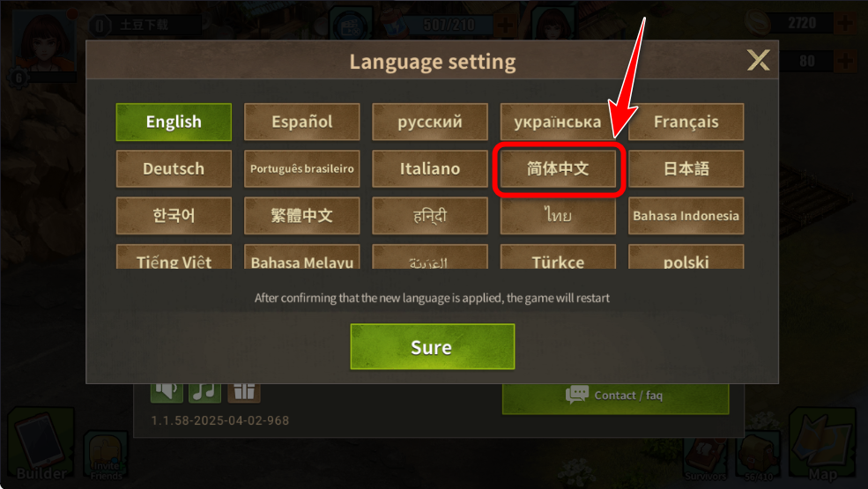This screenshot has width=868, height=489.
Task: Choose the 日本語 language option
Action: click(x=686, y=169)
